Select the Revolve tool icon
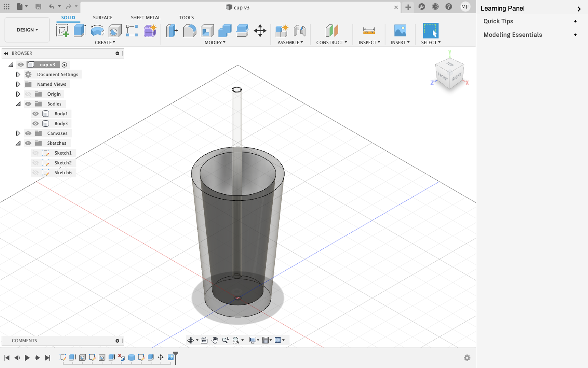 point(97,31)
